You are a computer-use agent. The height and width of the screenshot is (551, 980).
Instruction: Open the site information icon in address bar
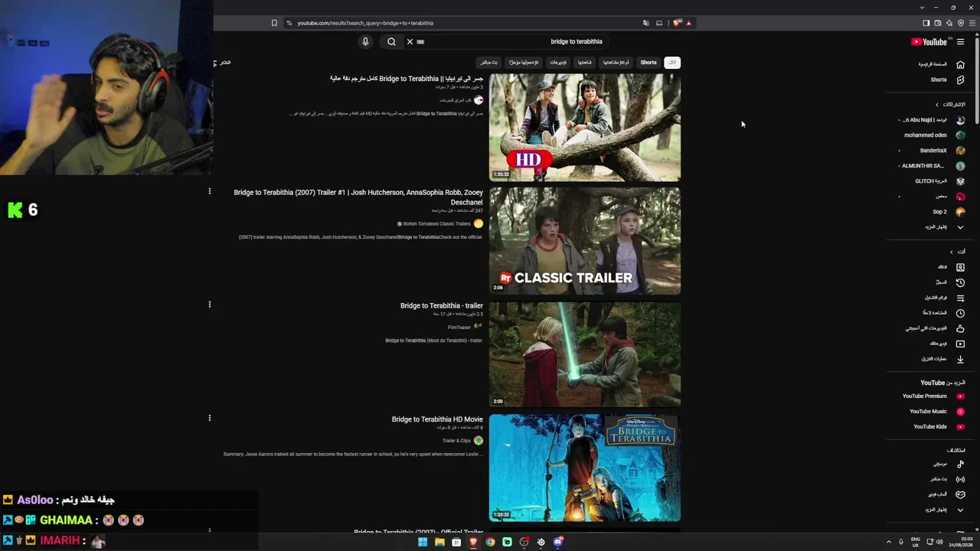pos(289,23)
